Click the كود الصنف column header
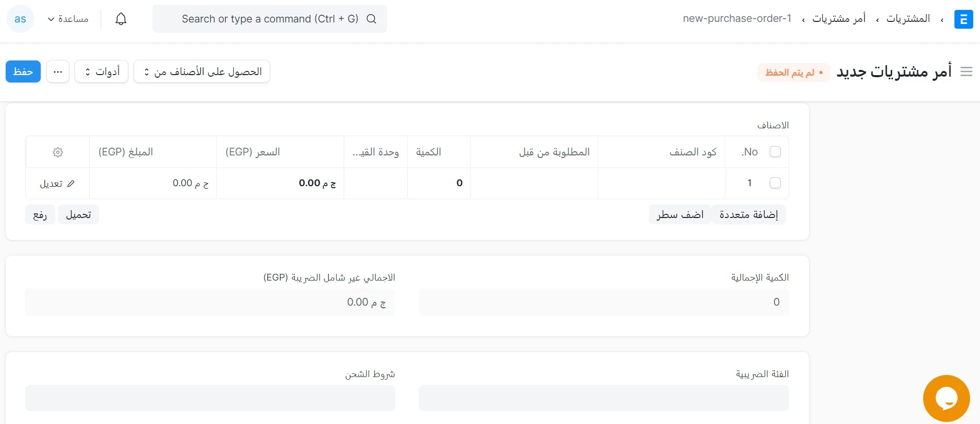The height and width of the screenshot is (424, 980). pos(661,152)
